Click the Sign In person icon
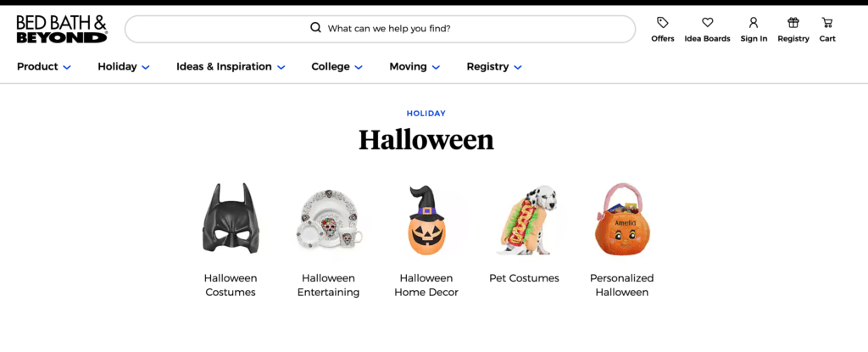This screenshot has width=868, height=352. point(754,23)
